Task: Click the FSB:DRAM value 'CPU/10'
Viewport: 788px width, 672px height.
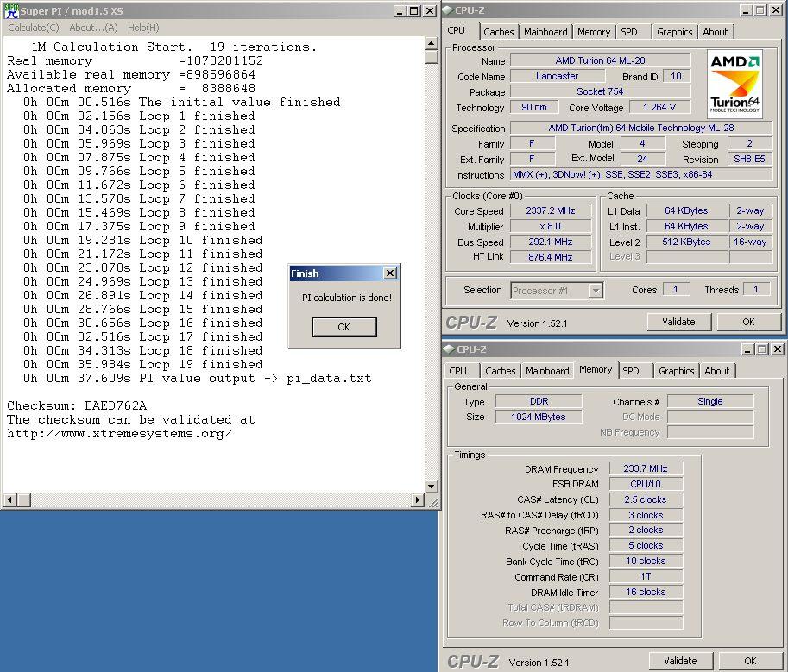Action: point(646,484)
